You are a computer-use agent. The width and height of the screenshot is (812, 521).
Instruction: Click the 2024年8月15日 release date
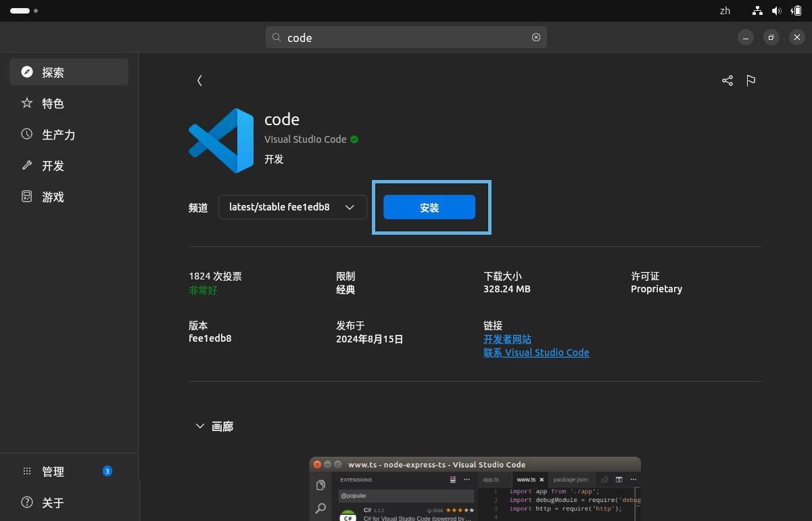point(370,339)
